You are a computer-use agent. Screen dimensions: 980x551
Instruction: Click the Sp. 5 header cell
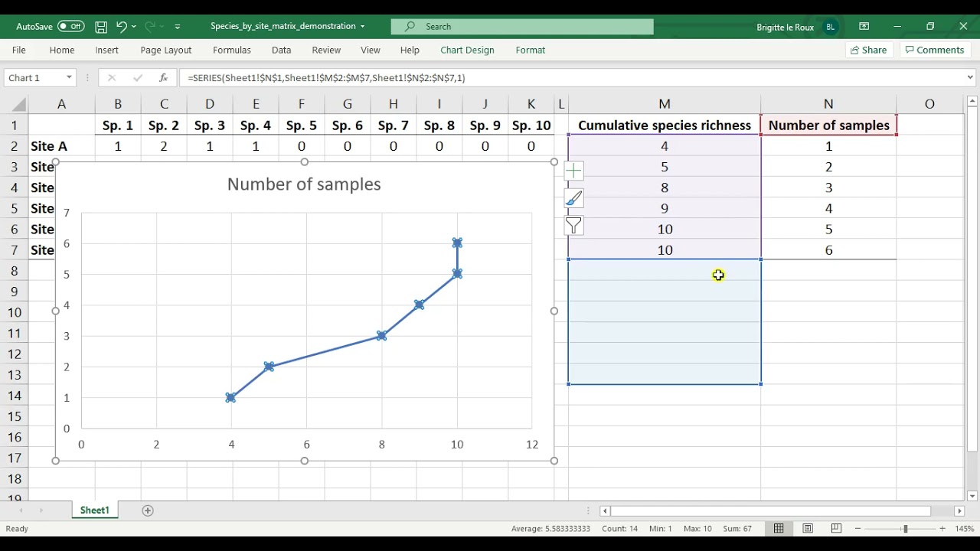point(302,125)
